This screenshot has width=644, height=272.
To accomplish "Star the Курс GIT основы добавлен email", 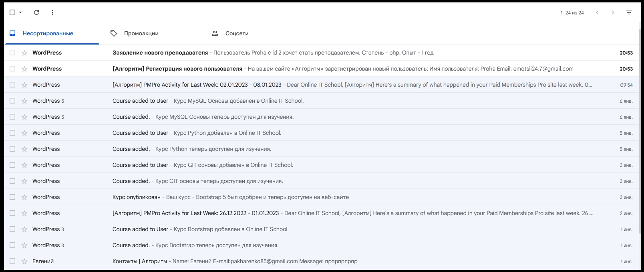I will click(x=24, y=165).
